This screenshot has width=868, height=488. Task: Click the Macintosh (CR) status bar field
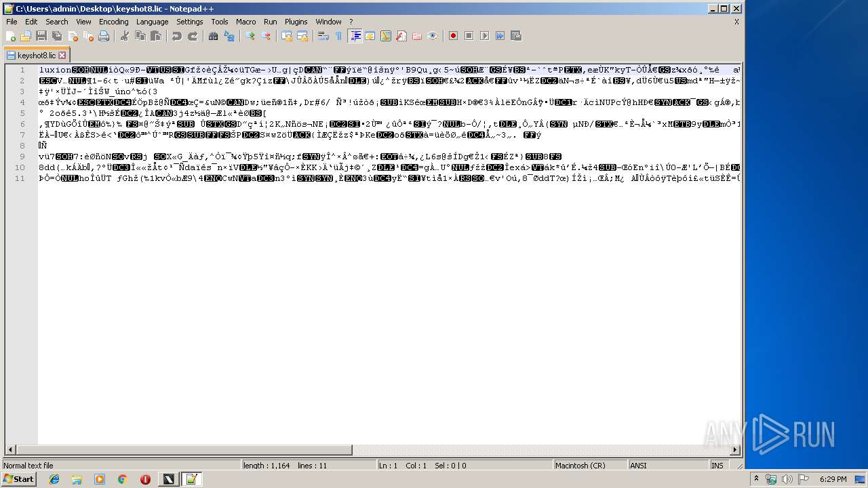click(589, 466)
